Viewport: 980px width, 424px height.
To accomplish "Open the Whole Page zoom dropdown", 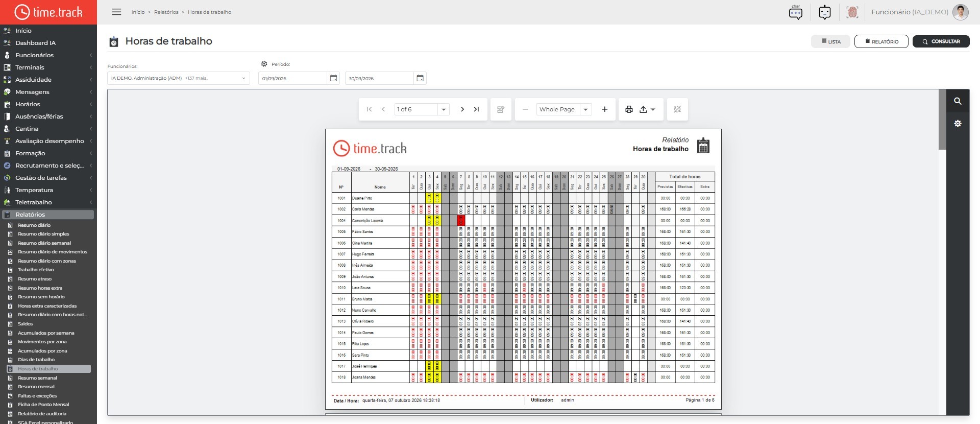I will (586, 109).
